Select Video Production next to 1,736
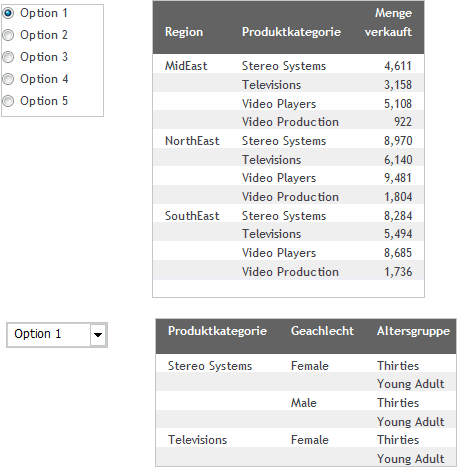The height and width of the screenshot is (468, 457). tap(290, 272)
